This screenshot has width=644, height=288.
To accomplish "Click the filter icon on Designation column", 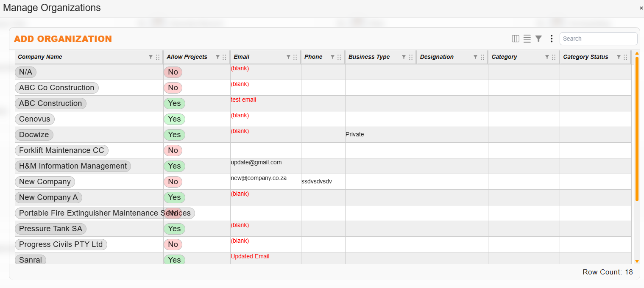I will (476, 57).
